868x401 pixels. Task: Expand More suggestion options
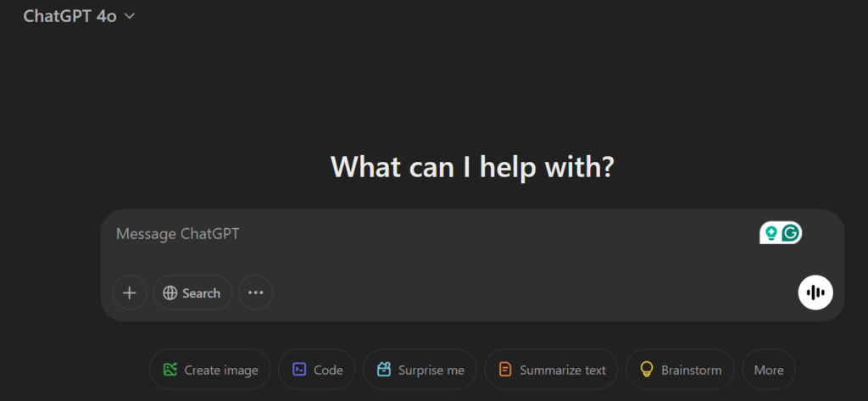click(769, 370)
